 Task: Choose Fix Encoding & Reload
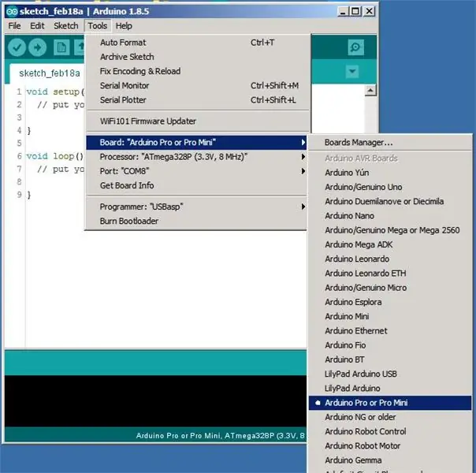tap(197, 71)
